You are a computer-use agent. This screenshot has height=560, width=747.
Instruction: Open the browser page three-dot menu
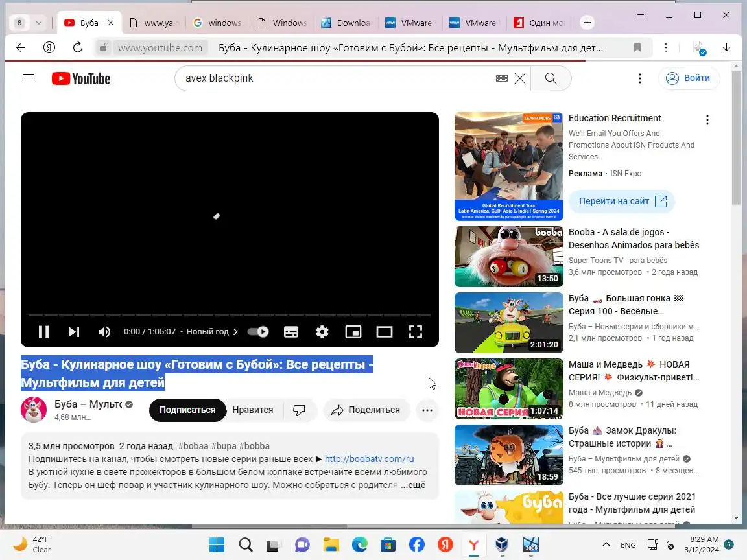[665, 47]
